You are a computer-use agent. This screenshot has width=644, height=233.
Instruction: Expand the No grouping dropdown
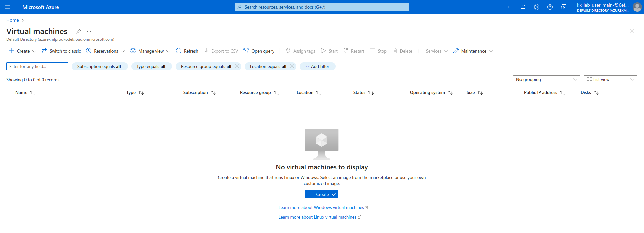[x=546, y=79]
